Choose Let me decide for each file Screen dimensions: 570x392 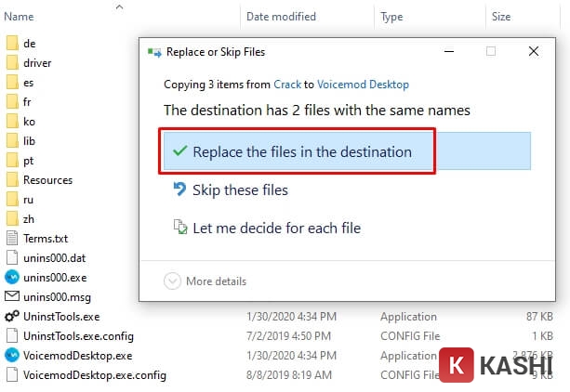click(277, 229)
